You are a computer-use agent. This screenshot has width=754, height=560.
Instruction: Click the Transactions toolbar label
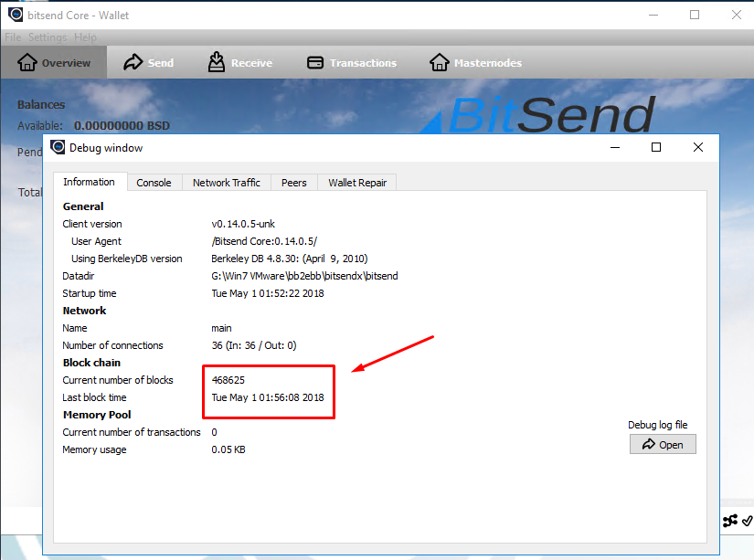click(363, 63)
